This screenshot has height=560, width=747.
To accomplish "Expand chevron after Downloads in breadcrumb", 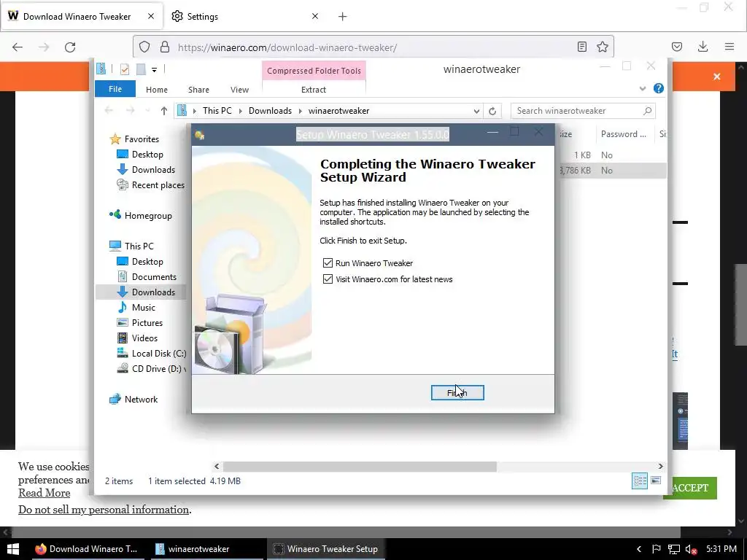I will point(301,111).
